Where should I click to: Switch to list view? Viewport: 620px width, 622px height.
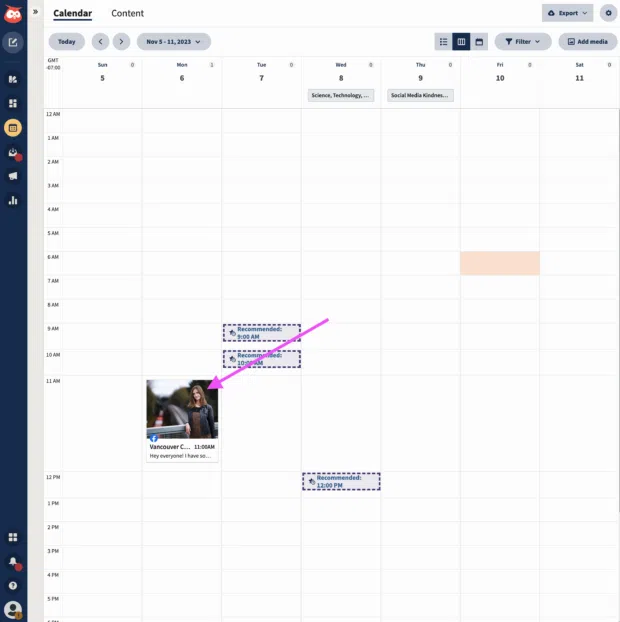pos(443,42)
